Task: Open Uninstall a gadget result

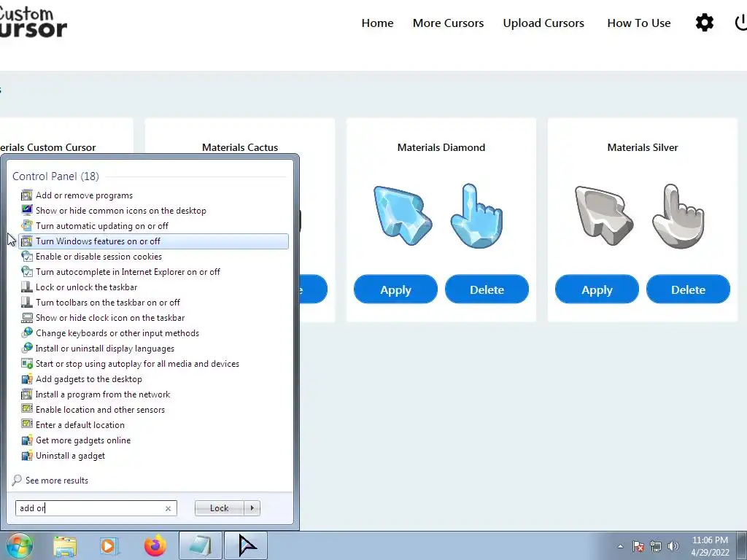Action: (x=153, y=456)
